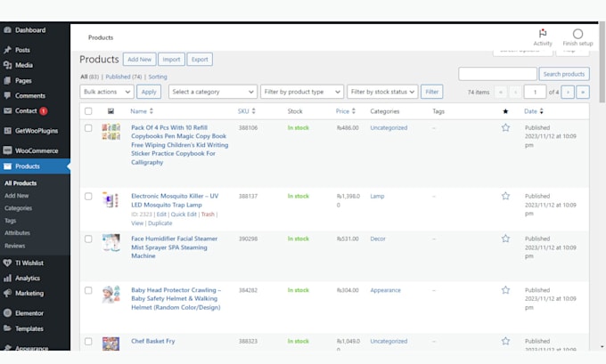
Task: Click the Search products button
Action: [564, 74]
